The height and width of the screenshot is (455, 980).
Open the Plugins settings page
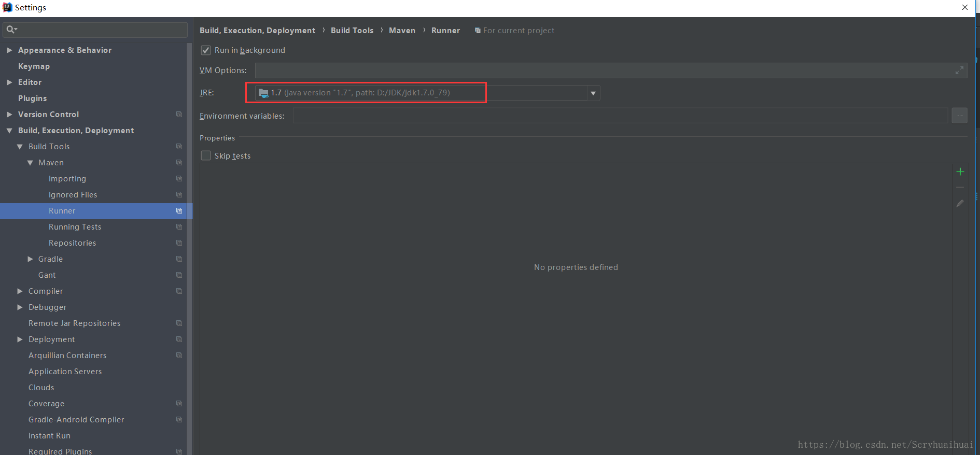click(x=33, y=98)
